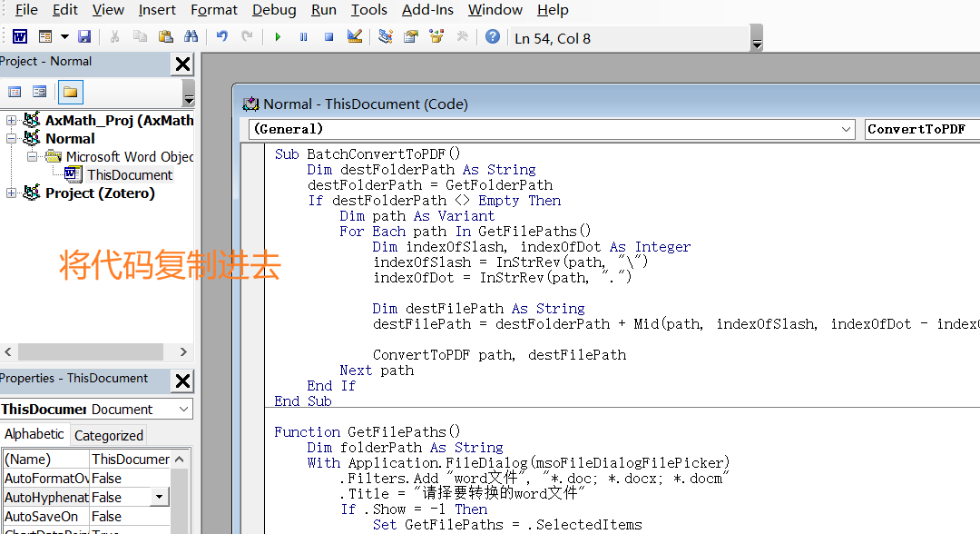The height and width of the screenshot is (534, 980).
Task: Click the Break pause icon
Action: pos(303,37)
